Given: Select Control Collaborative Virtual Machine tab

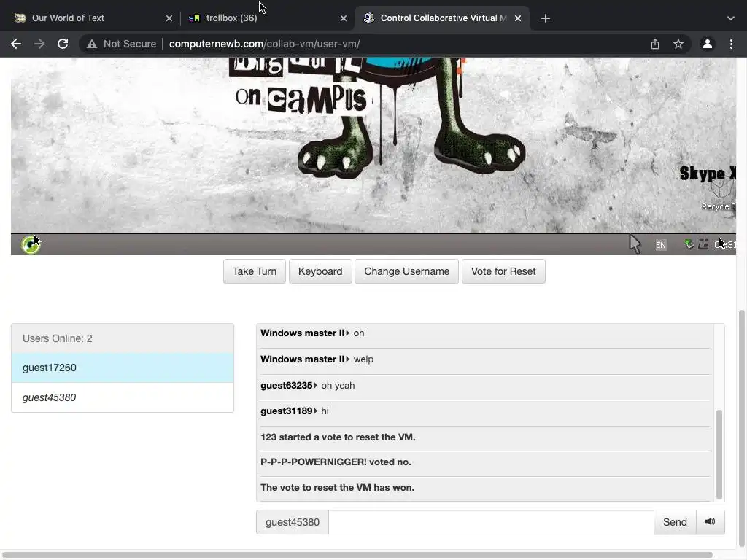Looking at the screenshot, I should click(x=441, y=18).
